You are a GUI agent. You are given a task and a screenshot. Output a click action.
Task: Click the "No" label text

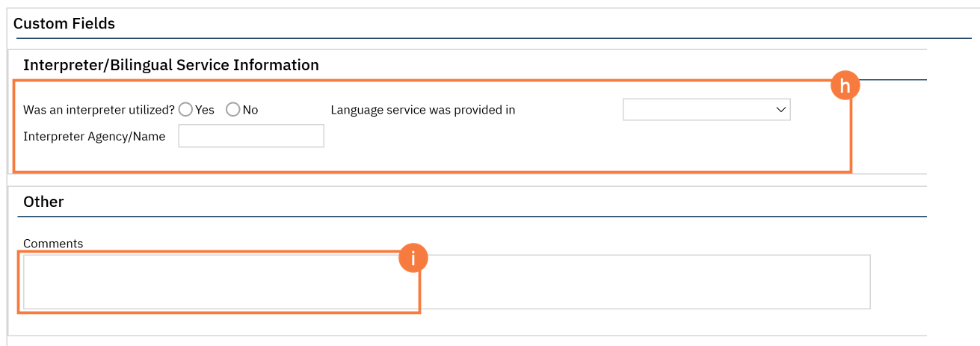pyautogui.click(x=250, y=110)
